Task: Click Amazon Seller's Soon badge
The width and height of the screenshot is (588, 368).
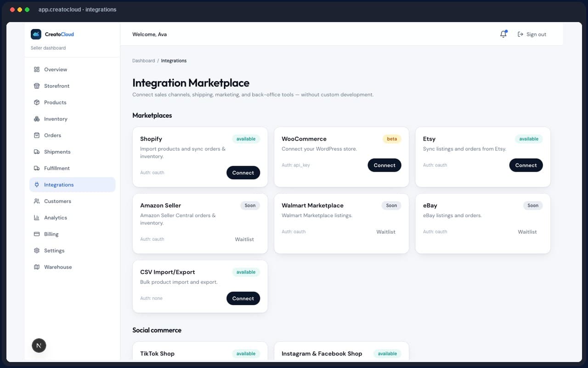Action: pos(250,206)
